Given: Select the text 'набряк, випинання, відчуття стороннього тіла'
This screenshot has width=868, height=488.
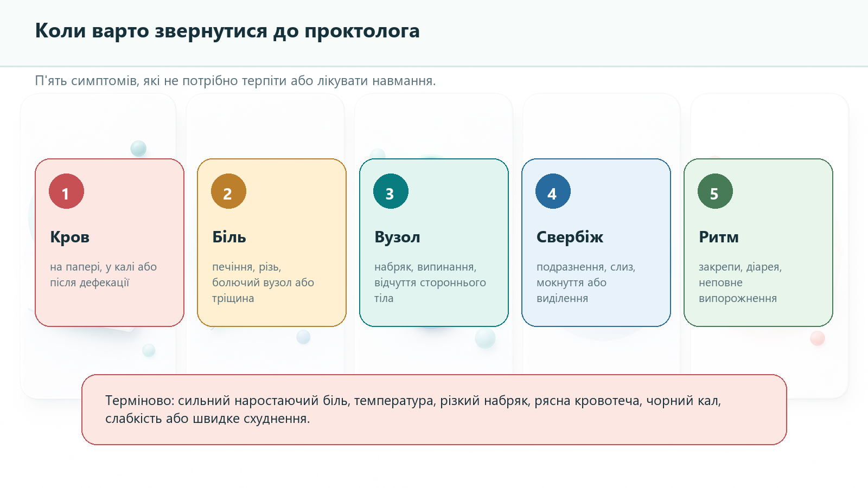Looking at the screenshot, I should click(430, 282).
